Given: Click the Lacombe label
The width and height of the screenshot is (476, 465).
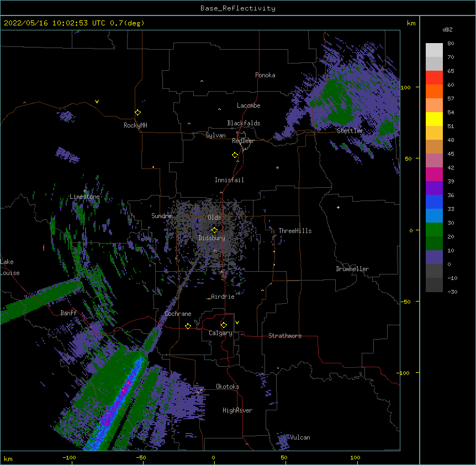Looking at the screenshot, I should pos(248,105).
